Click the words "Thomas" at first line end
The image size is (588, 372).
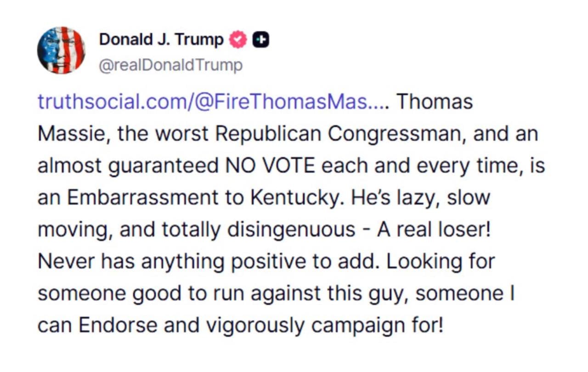click(435, 101)
